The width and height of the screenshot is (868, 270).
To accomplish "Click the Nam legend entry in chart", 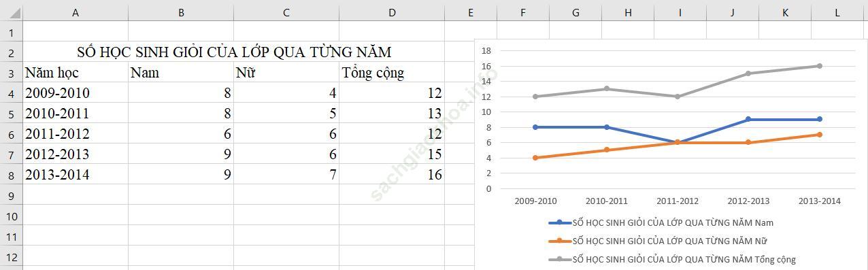I will tap(661, 222).
